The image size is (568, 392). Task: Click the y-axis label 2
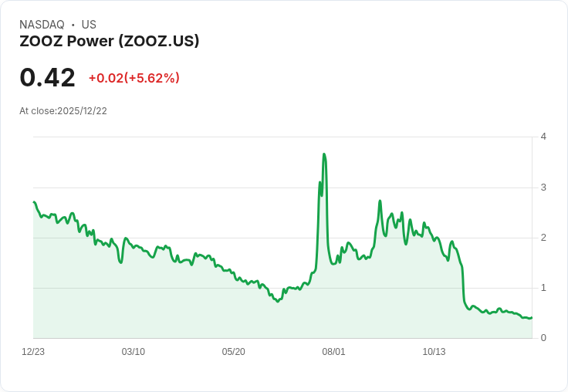[543, 238]
